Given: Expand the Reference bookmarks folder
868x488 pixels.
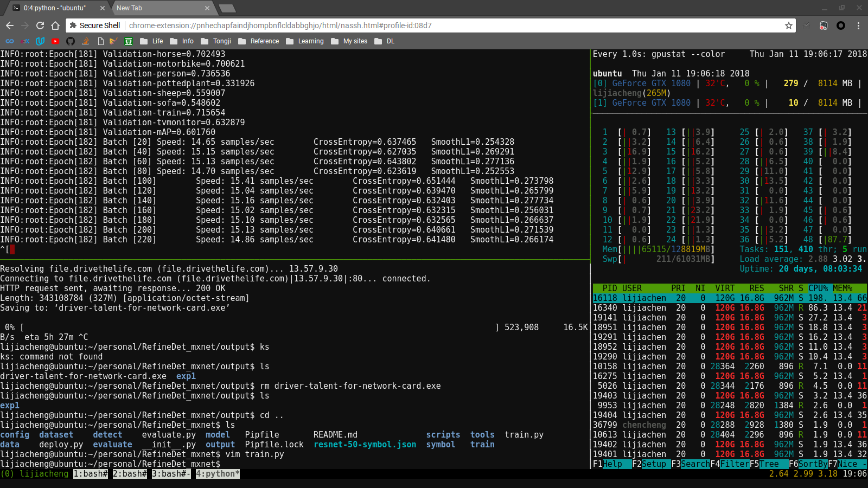Looking at the screenshot, I should pyautogui.click(x=259, y=41).
